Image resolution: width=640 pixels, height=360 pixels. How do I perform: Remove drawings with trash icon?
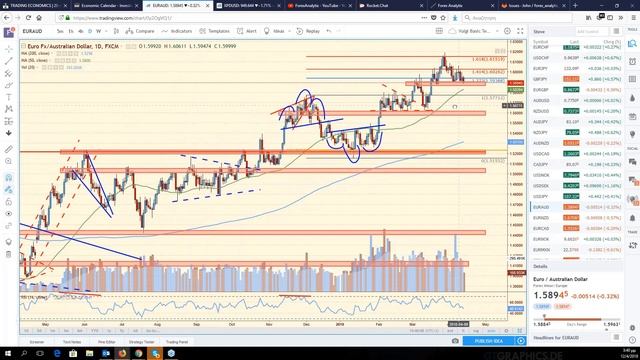click(9, 254)
